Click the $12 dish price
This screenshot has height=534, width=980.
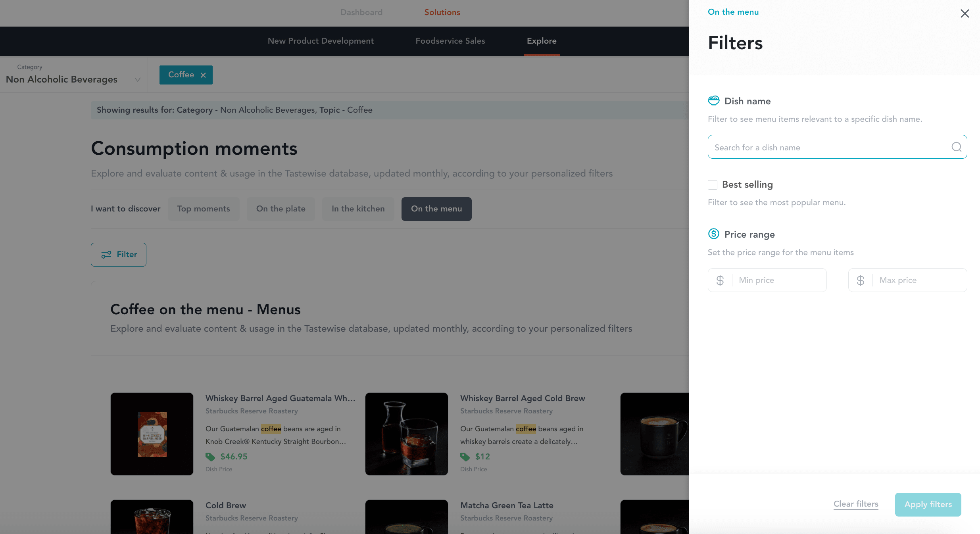tap(482, 457)
